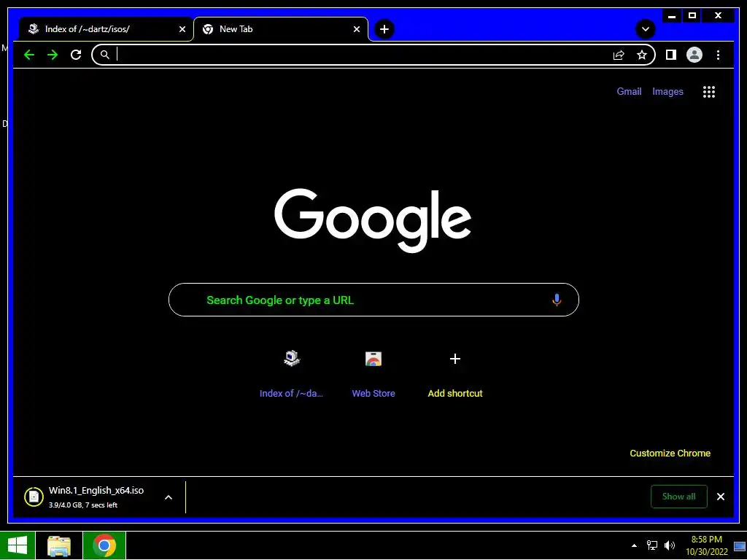Open the profile avatar menu

694,55
